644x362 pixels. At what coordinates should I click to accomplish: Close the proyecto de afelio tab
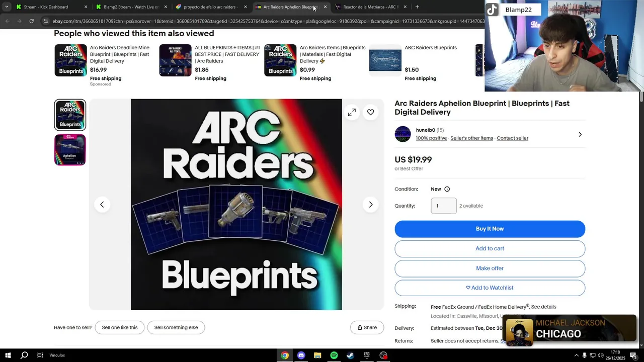246,7
